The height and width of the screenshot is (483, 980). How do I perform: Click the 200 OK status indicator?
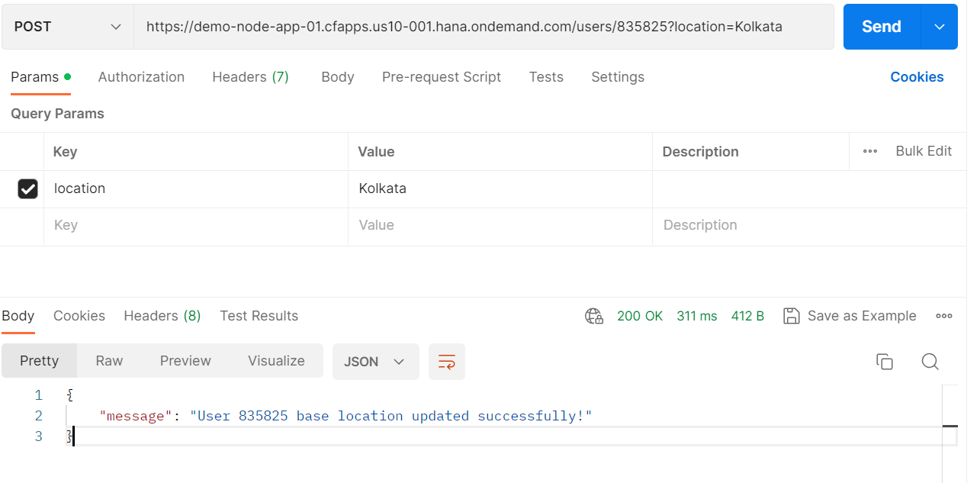pyautogui.click(x=640, y=315)
